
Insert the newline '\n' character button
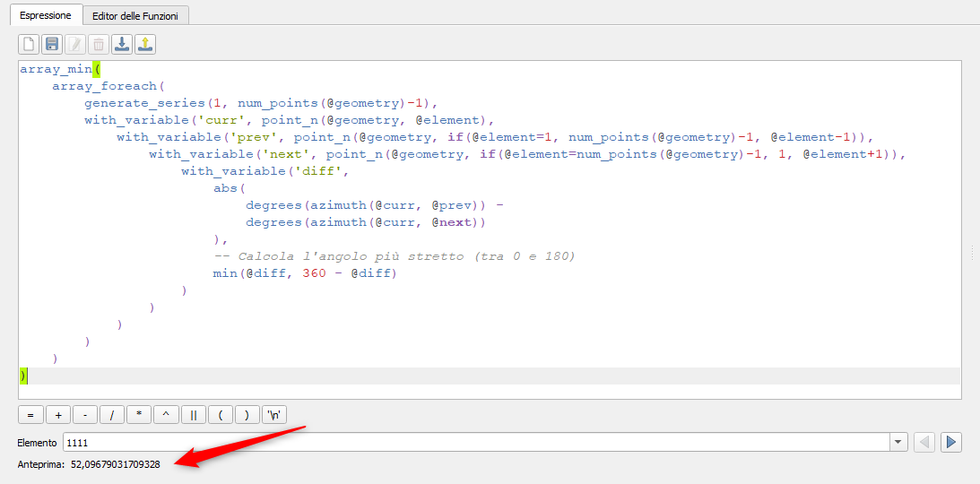(274, 415)
